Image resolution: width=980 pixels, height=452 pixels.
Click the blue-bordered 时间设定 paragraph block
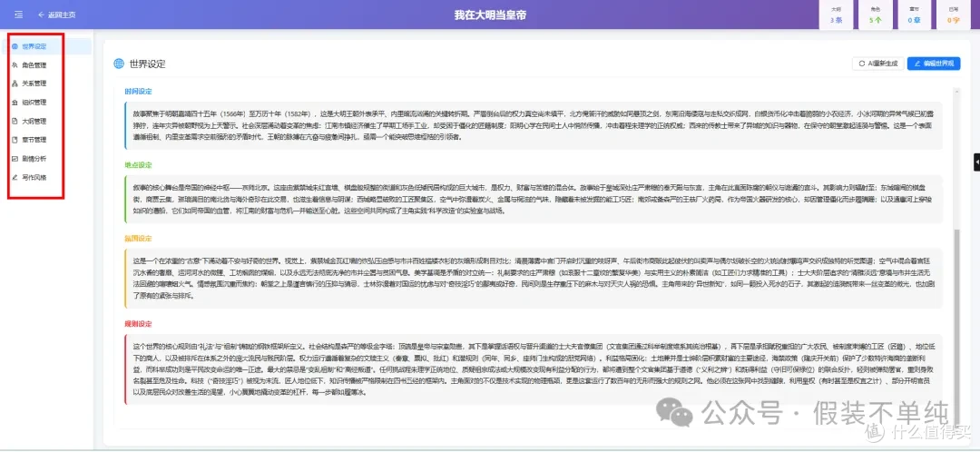coord(534,125)
